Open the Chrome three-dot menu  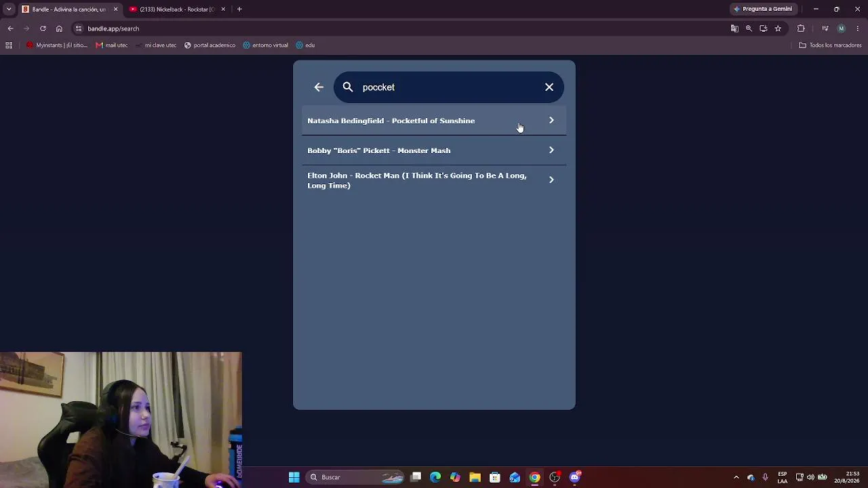point(858,28)
